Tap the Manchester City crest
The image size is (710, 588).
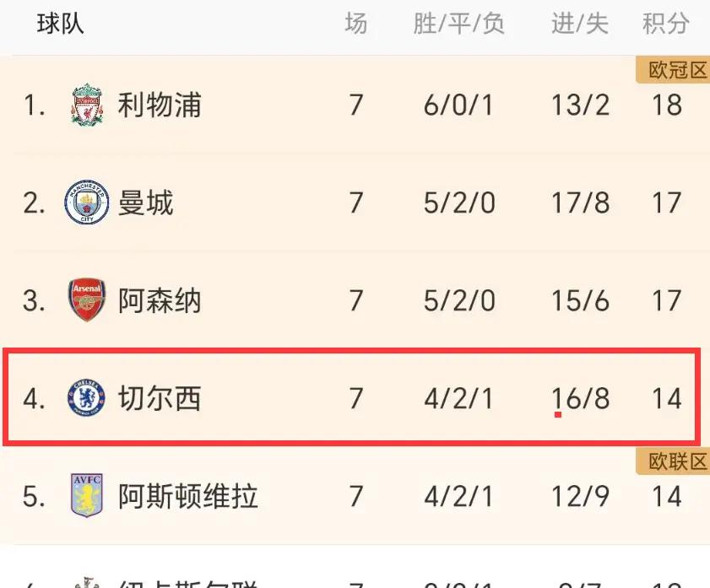coord(87,202)
